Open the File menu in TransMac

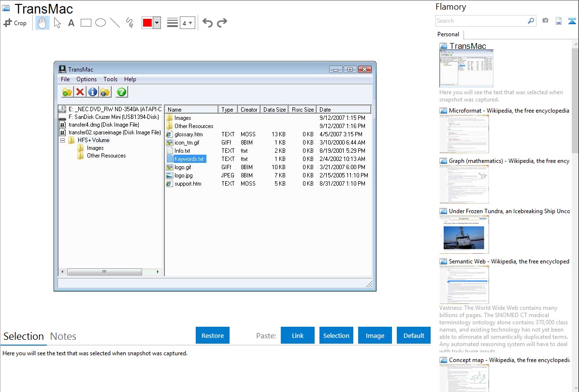(x=65, y=79)
